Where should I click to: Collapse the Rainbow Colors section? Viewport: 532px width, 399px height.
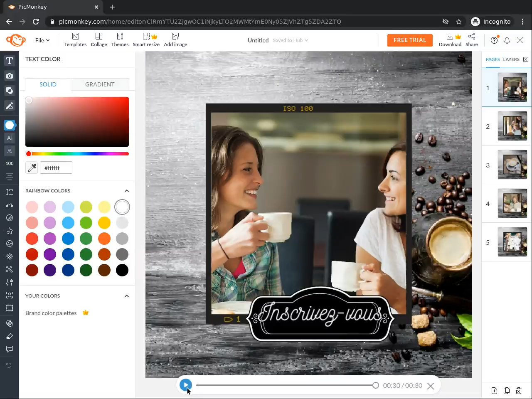tap(127, 191)
